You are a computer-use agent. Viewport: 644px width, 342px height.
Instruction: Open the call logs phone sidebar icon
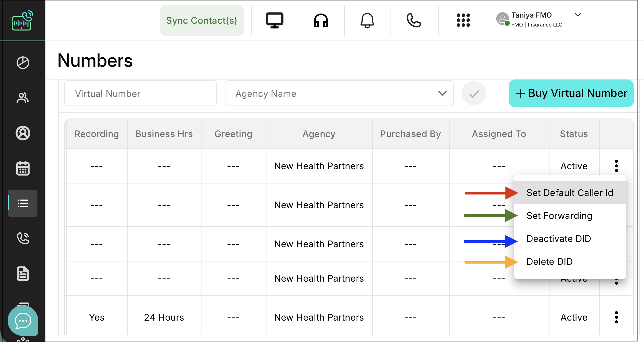click(x=23, y=238)
